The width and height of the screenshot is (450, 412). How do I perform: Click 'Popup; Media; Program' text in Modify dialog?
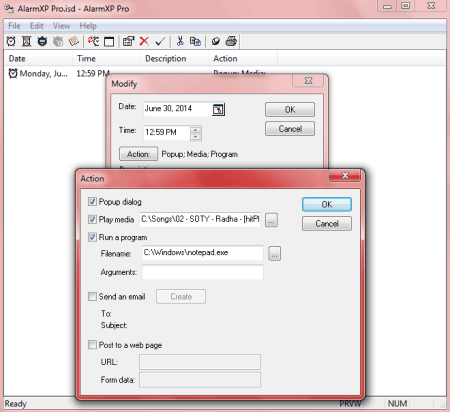pyautogui.click(x=199, y=154)
